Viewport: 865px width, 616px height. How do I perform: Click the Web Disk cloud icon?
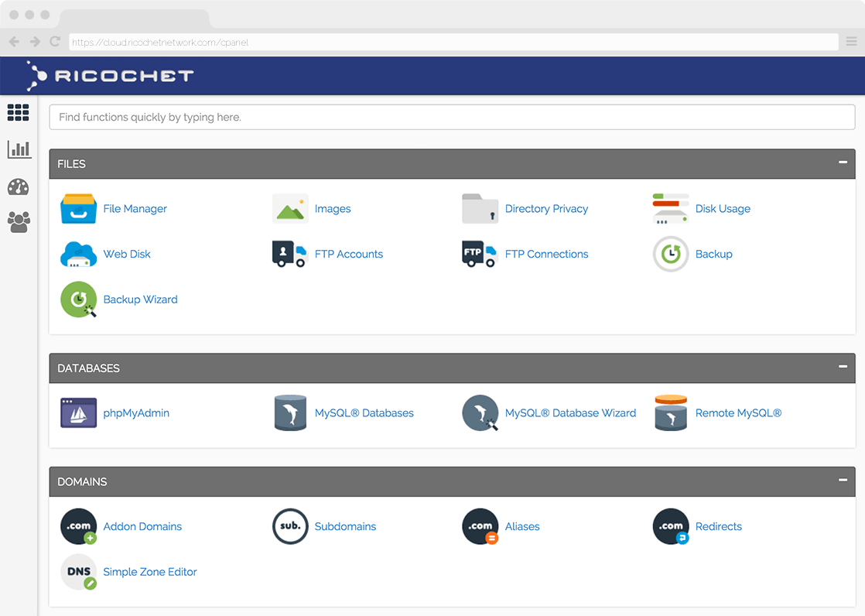(78, 254)
